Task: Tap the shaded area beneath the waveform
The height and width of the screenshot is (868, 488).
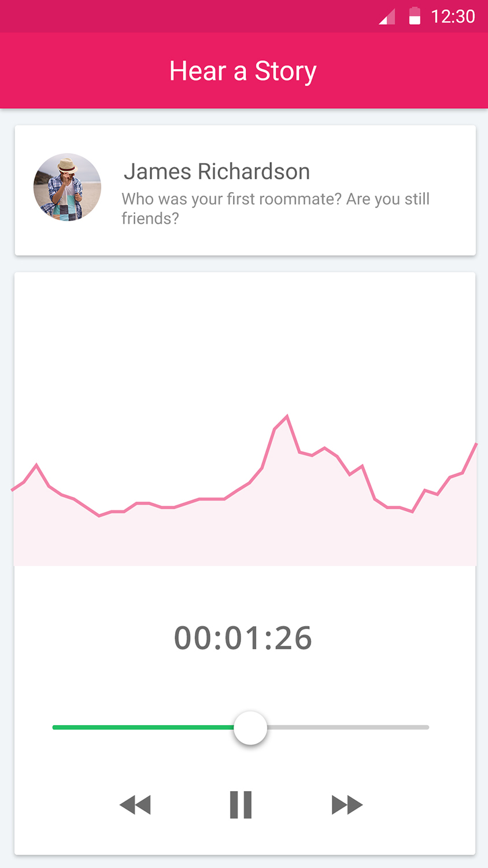Action: click(243, 538)
